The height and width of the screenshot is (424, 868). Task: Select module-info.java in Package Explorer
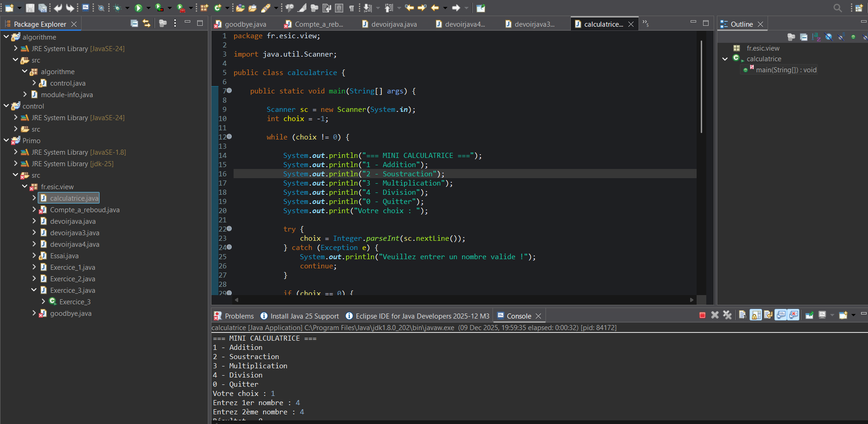pyautogui.click(x=67, y=94)
